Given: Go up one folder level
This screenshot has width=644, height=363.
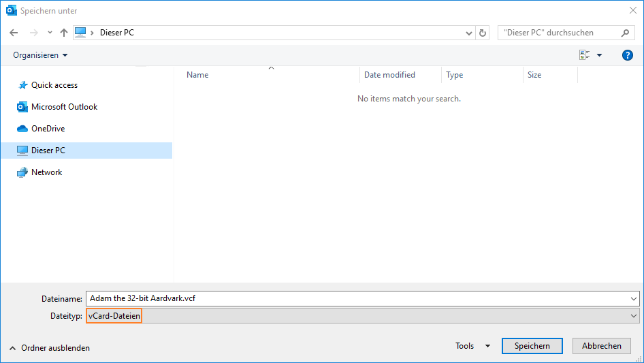Looking at the screenshot, I should coord(64,33).
